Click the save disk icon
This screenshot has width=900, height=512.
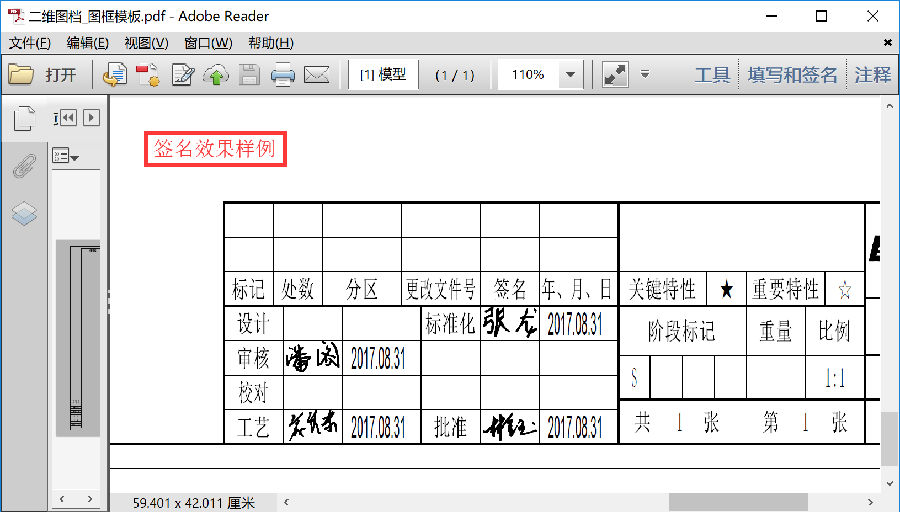click(x=249, y=75)
